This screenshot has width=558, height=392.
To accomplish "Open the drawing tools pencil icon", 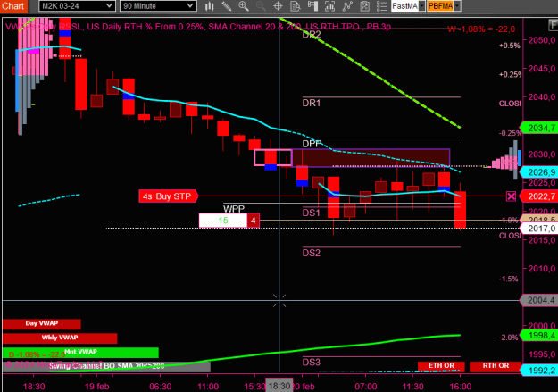I will [227, 6].
